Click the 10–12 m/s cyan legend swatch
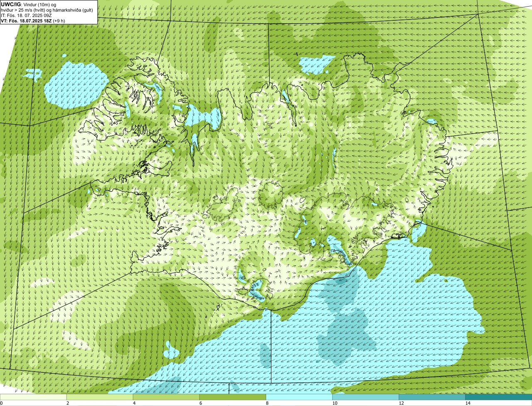 (x=366, y=397)
